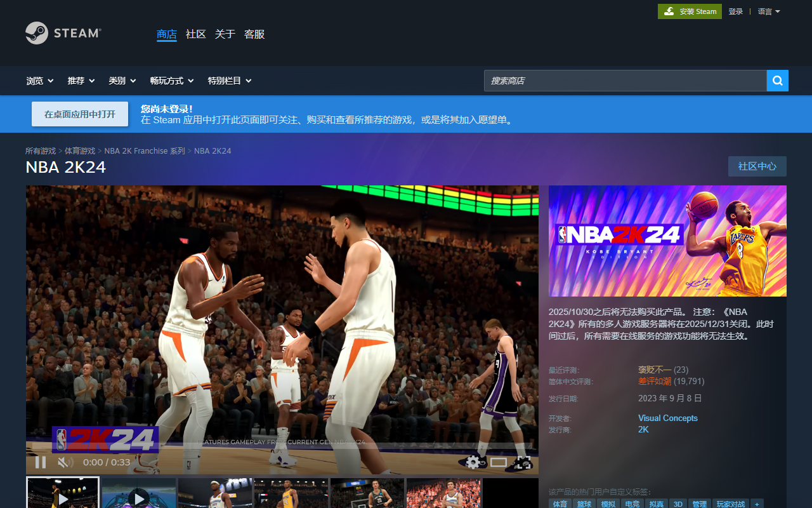The width and height of the screenshot is (812, 508).
Task: Open publisher 2K link
Action: [x=643, y=429]
